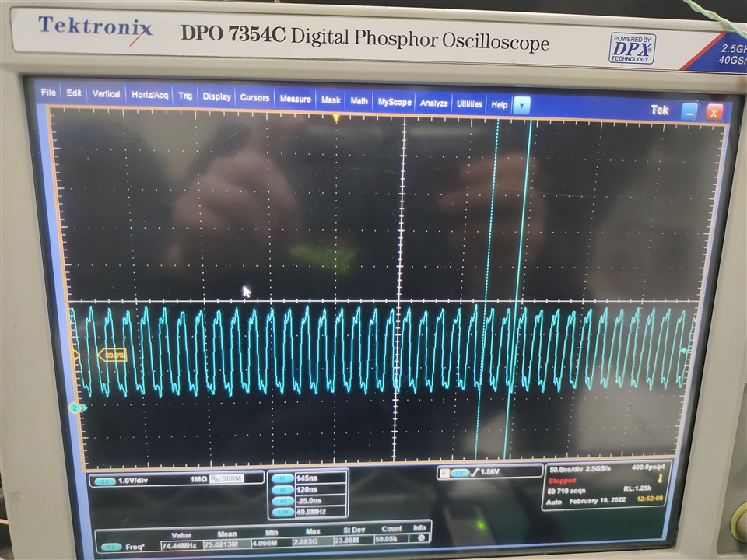Click the 1.56V trigger level readout
The width and height of the screenshot is (747, 560).
click(489, 471)
